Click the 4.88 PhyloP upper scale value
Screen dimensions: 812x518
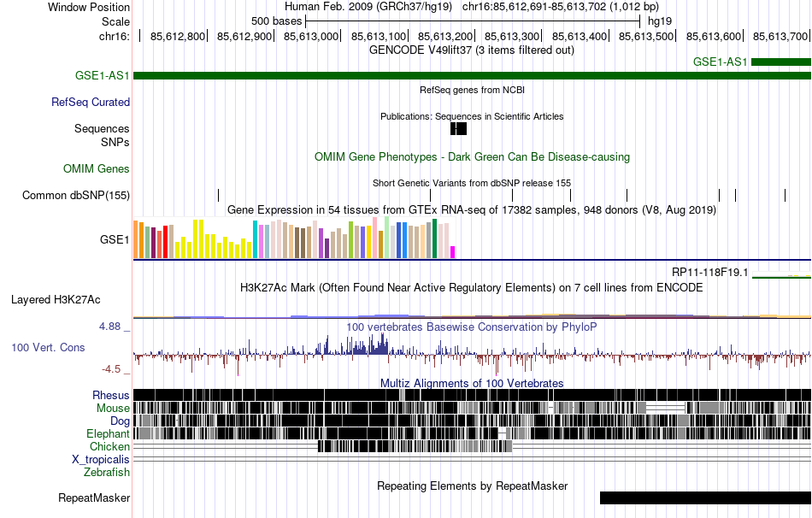[x=109, y=327]
